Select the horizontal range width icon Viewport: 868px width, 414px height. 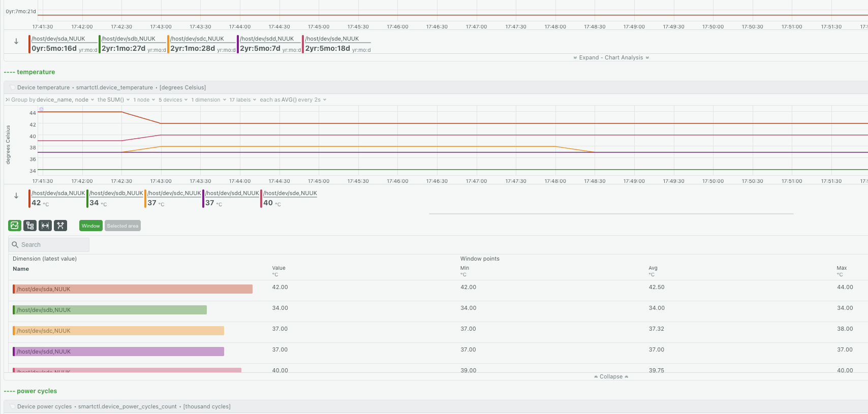pos(45,226)
